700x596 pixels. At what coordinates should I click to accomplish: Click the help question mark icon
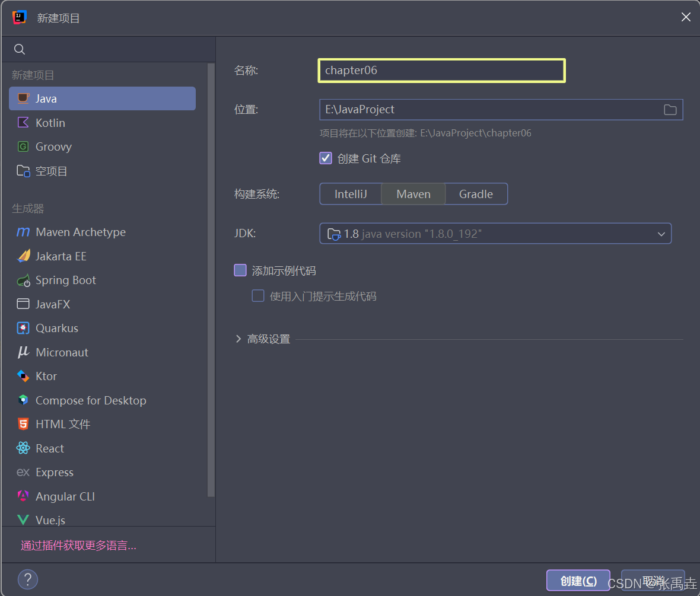(27, 579)
